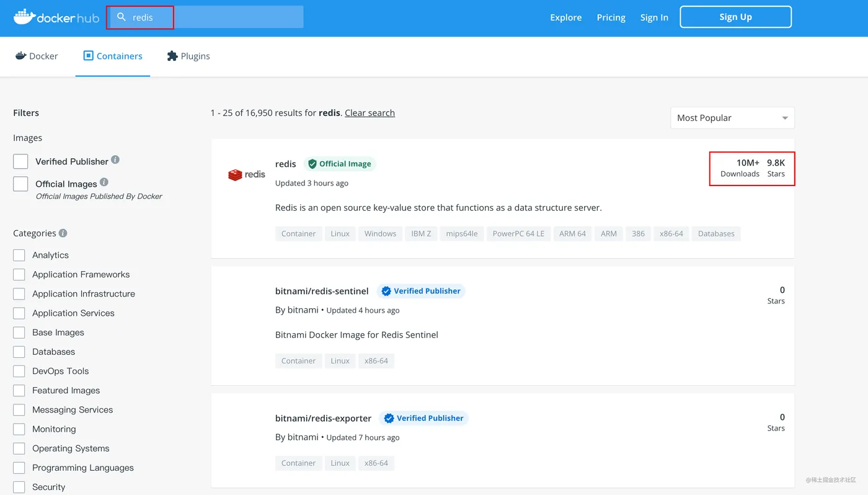Click the Docker Hub whale logo

coord(56,17)
